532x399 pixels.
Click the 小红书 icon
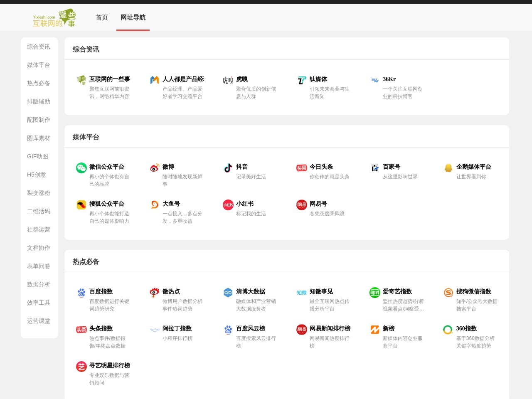227,205
